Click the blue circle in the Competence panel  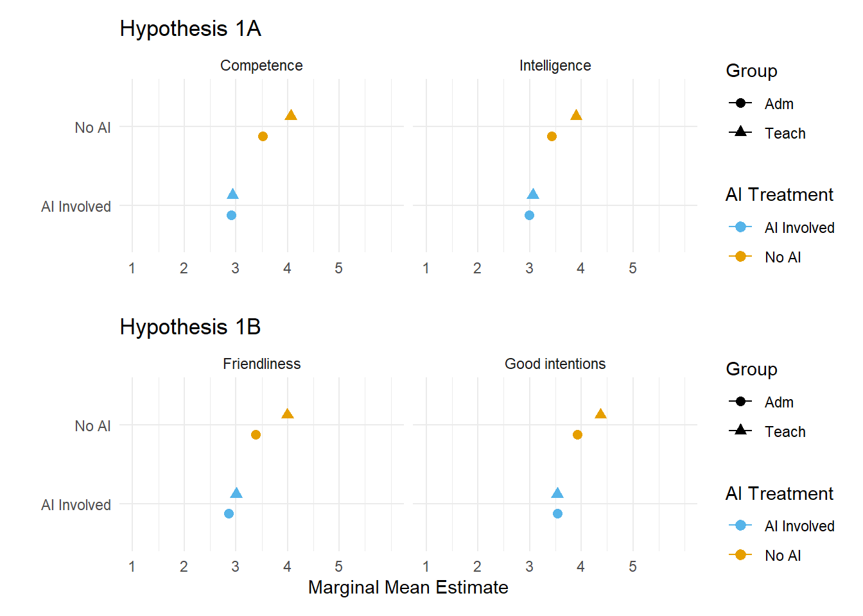coord(231,215)
